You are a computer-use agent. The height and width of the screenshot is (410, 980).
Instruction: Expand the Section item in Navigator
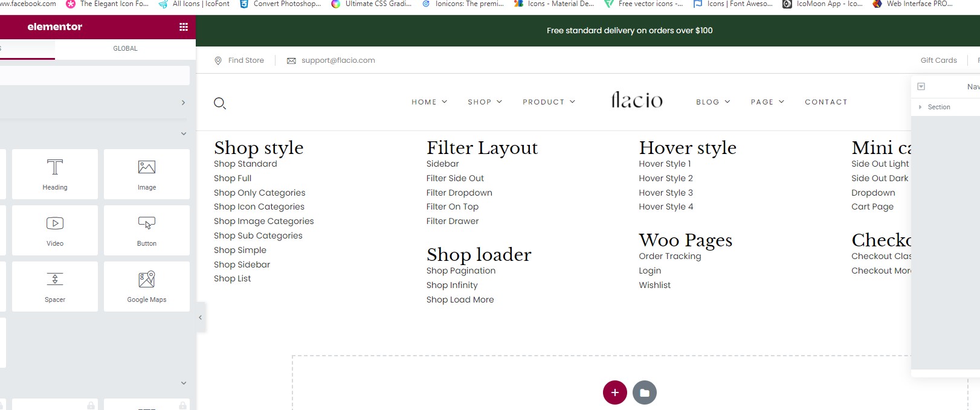pos(920,107)
